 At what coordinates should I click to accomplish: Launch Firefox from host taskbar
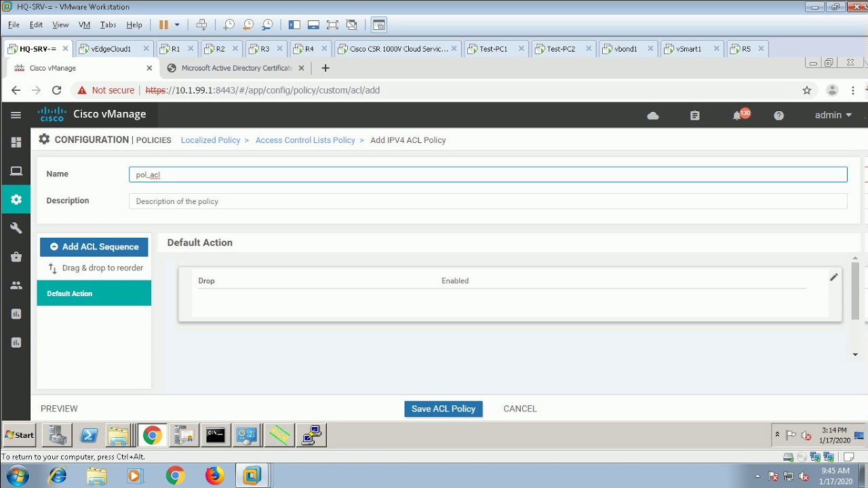pos(214,476)
